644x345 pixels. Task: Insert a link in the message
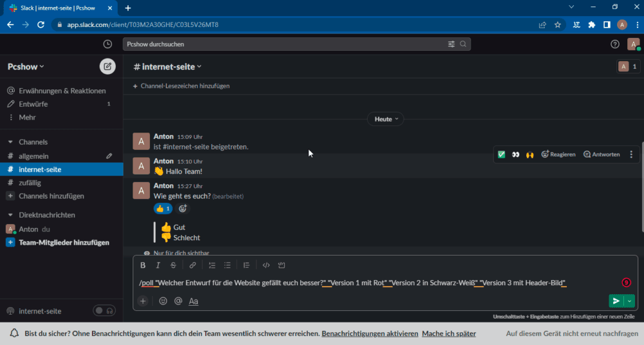pos(192,265)
